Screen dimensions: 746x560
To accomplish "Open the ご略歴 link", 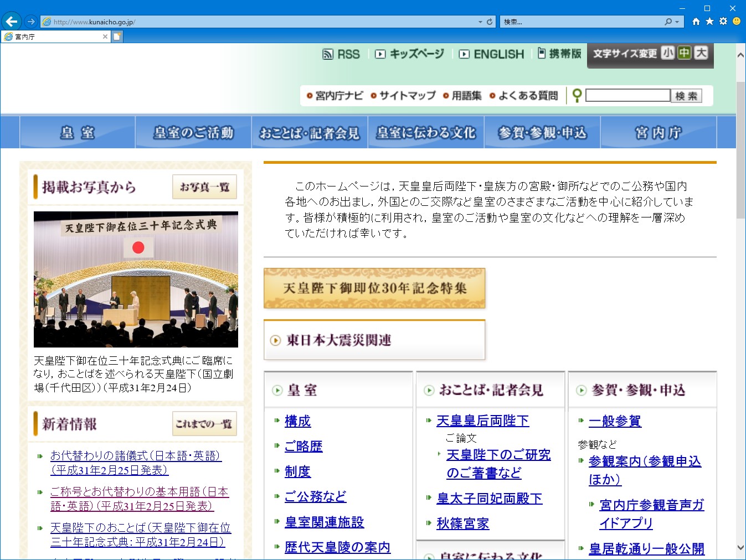I will [x=303, y=447].
